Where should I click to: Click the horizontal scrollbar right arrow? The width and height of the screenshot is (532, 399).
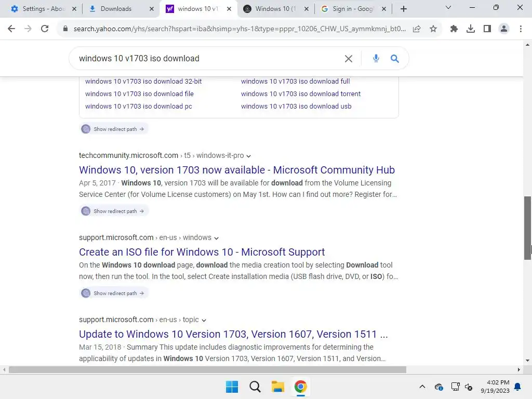519,370
